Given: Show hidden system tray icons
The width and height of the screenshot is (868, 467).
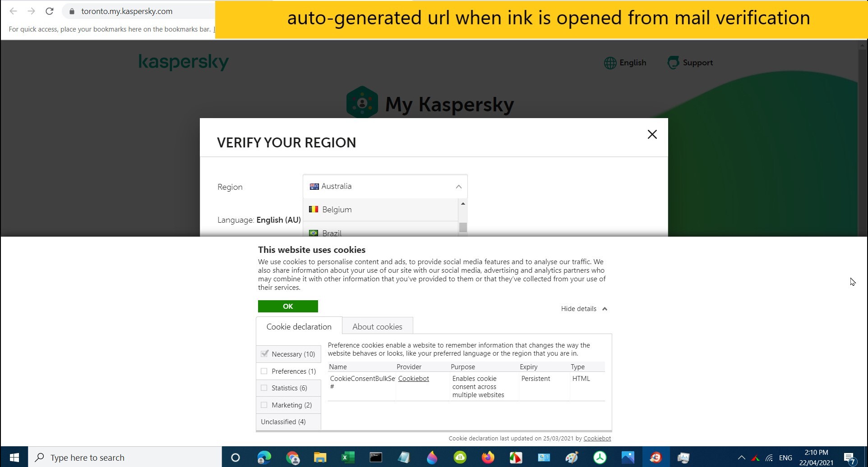Looking at the screenshot, I should tap(741, 458).
